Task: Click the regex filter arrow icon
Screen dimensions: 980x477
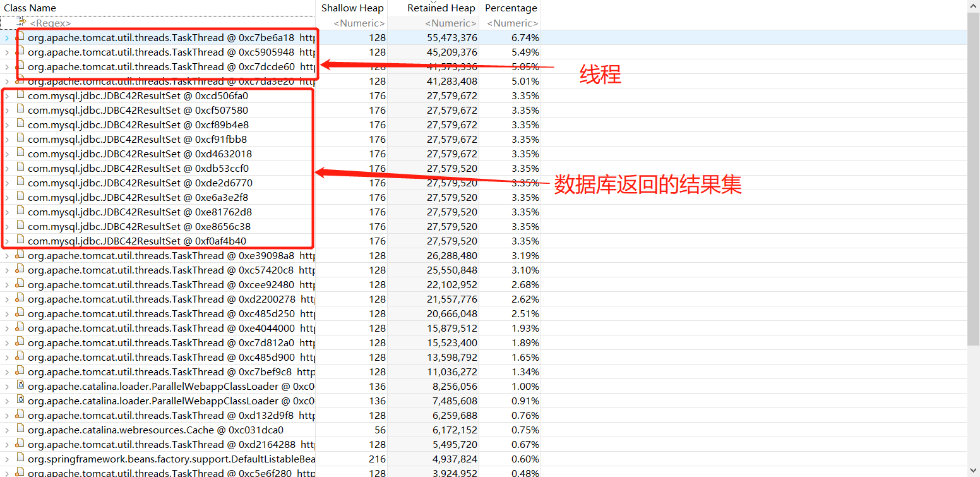Action: (x=21, y=22)
